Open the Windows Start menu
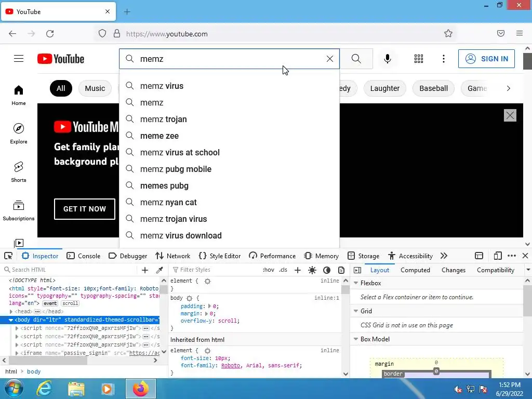This screenshot has height=399, width=532. click(13, 389)
